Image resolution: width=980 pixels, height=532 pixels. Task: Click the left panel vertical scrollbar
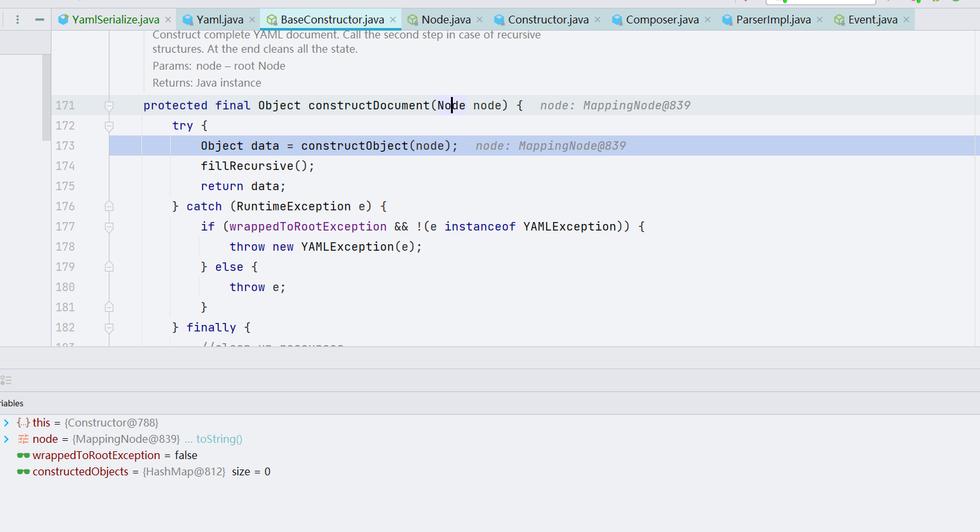(46, 98)
